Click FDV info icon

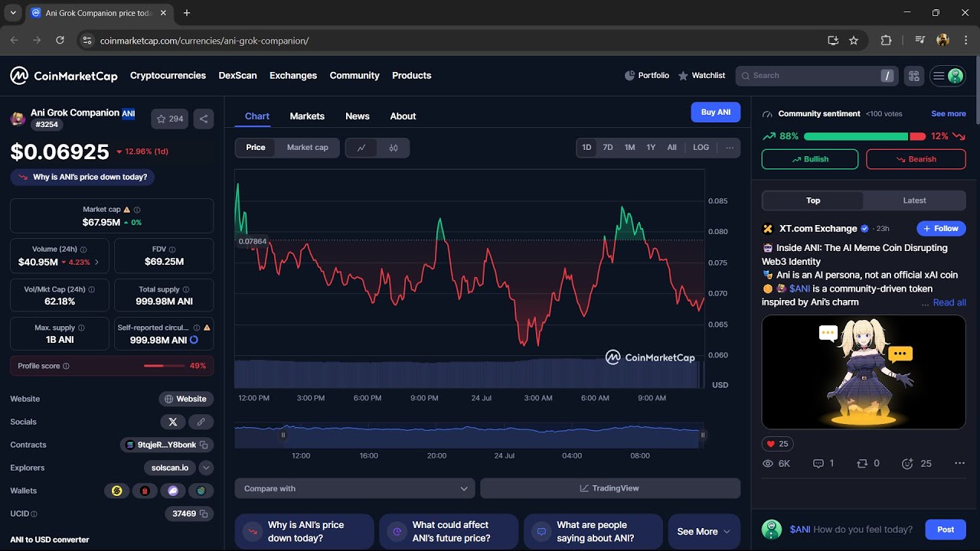click(172, 249)
